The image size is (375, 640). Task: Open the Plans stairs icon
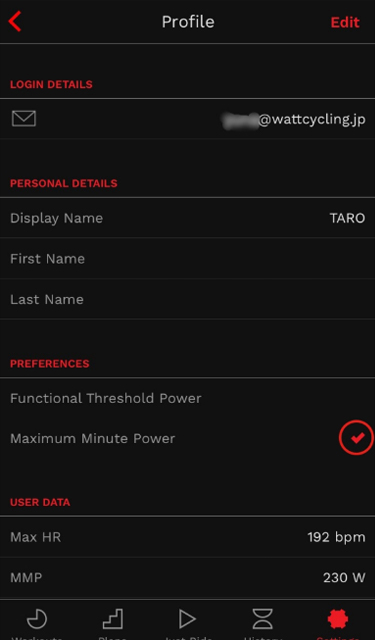[113, 619]
